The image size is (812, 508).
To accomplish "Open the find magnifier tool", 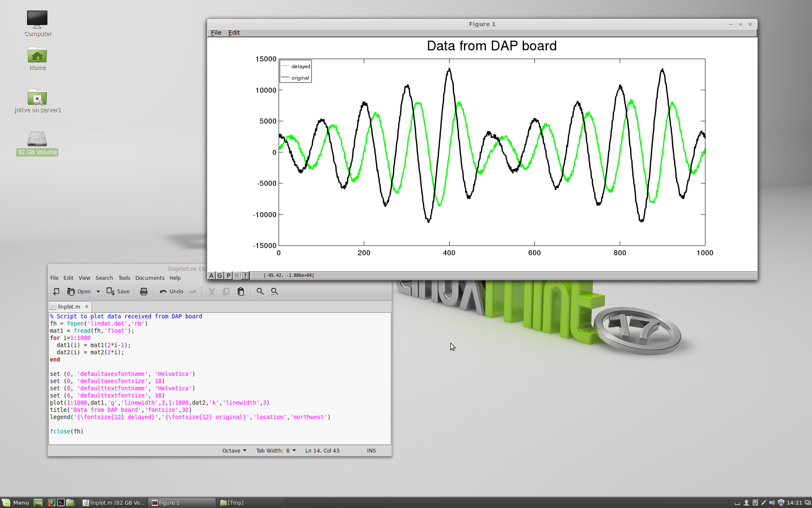I will (260, 291).
